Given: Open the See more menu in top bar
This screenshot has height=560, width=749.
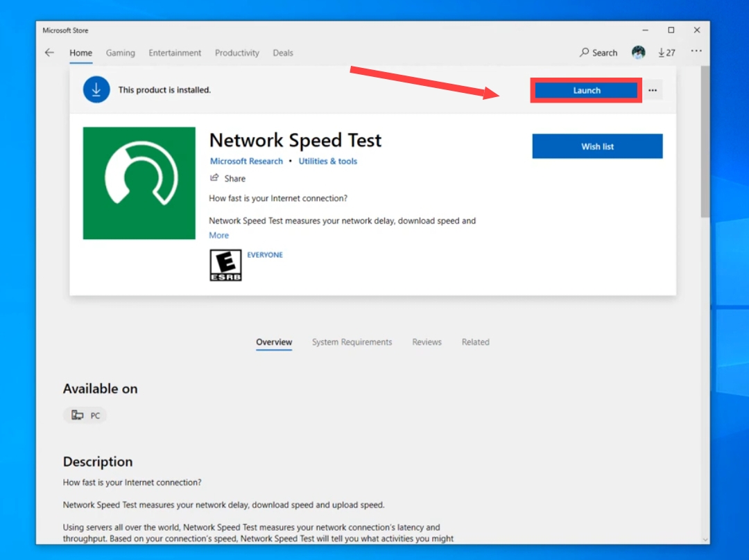Looking at the screenshot, I should (696, 51).
